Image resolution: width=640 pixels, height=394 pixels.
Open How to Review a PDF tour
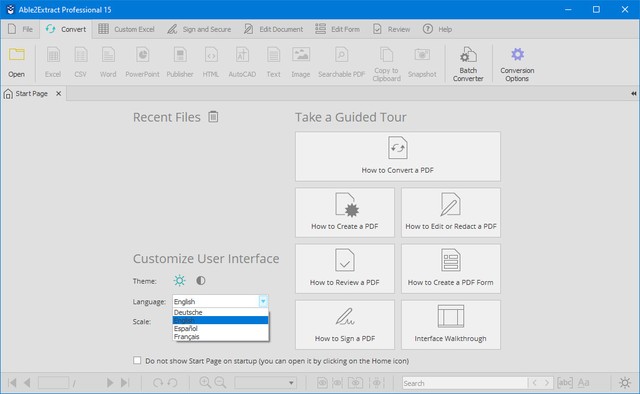pyautogui.click(x=345, y=269)
